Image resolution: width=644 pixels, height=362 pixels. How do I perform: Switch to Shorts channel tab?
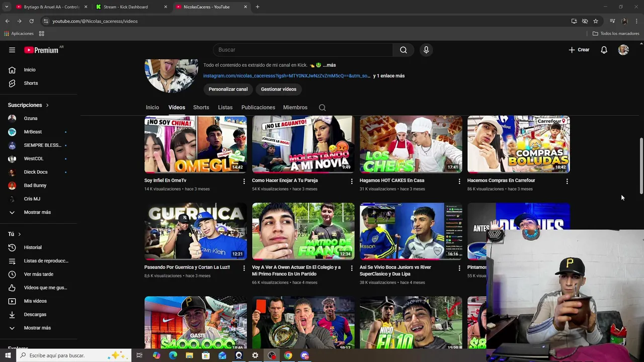click(201, 108)
